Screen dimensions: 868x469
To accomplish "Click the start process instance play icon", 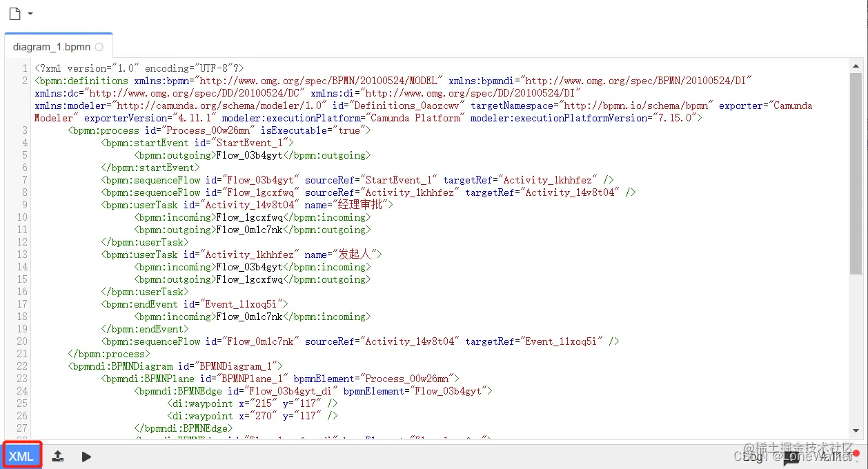I will point(86,457).
